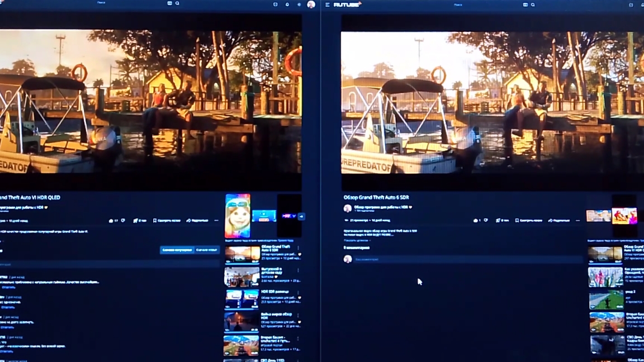Click the comment input field under the SDR video
Viewport: 644px width, 362px height.
[468, 259]
